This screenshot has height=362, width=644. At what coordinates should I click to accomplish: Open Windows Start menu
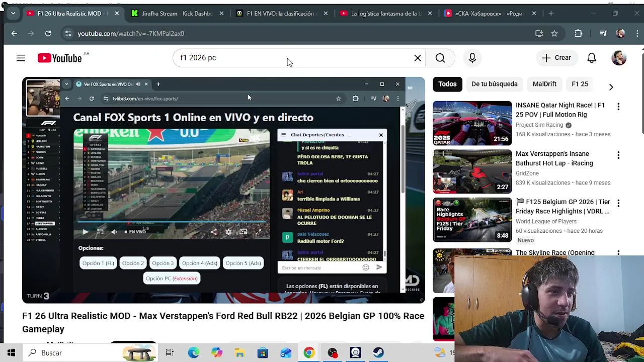11,353
